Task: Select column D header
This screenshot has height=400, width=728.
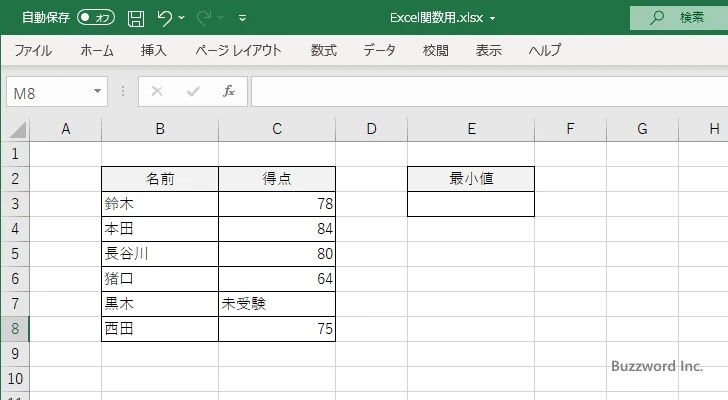Action: [x=371, y=129]
